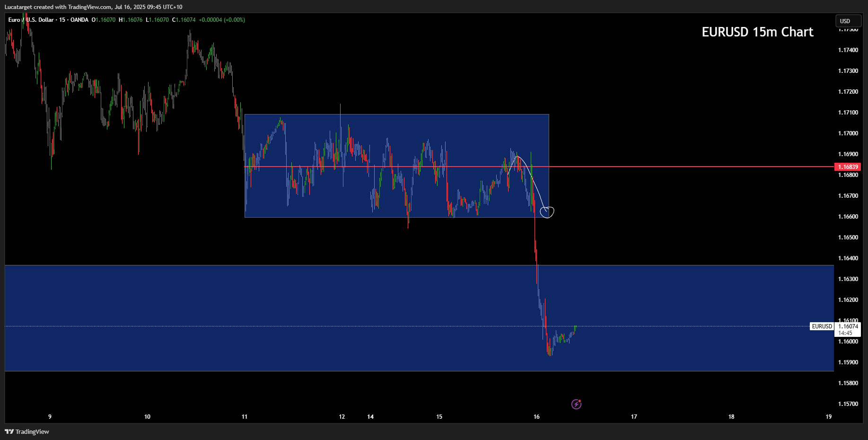The height and width of the screenshot is (440, 868).
Task: Open the USD currency selector
Action: coord(848,21)
